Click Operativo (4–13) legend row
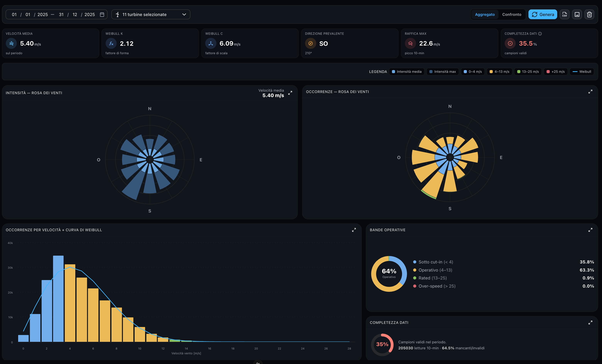The width and height of the screenshot is (602, 364). click(503, 270)
